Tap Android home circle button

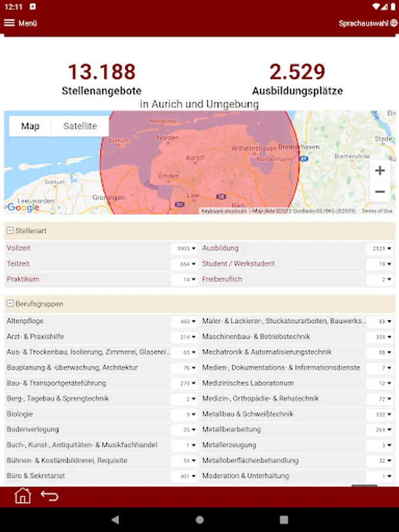pyautogui.click(x=200, y=520)
